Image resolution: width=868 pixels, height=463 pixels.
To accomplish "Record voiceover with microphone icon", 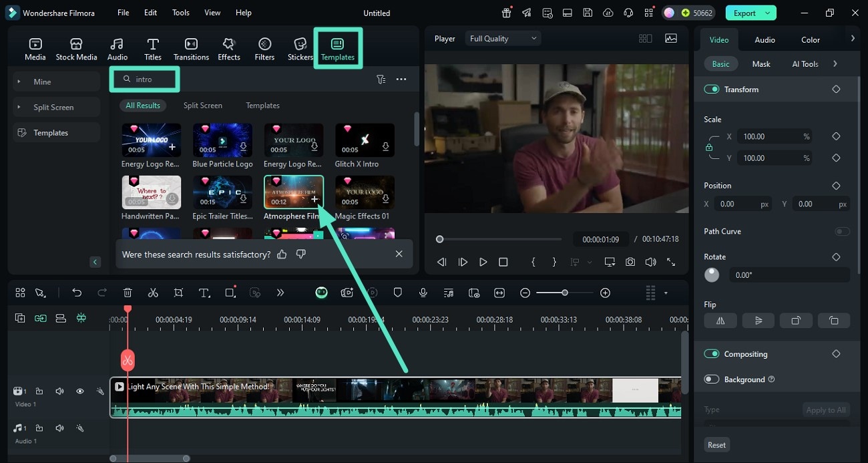I will 423,293.
